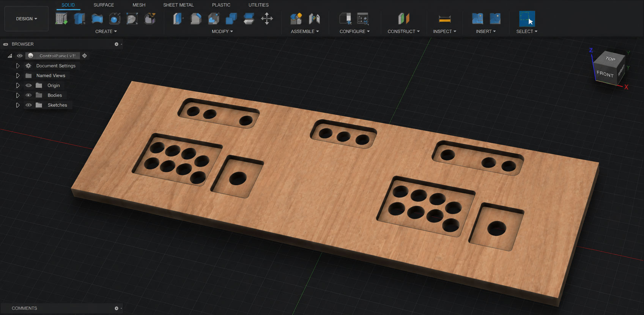The height and width of the screenshot is (315, 644).
Task: Switch to the MESH tab
Action: click(139, 5)
